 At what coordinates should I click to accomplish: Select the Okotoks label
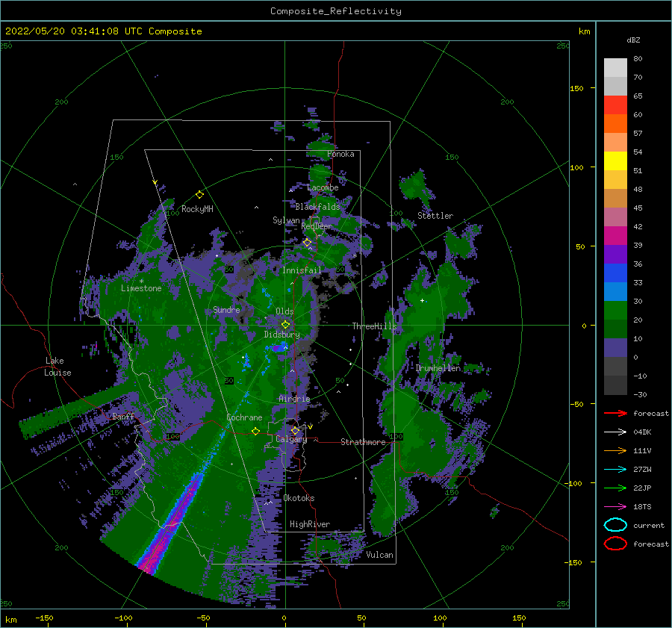(x=299, y=498)
